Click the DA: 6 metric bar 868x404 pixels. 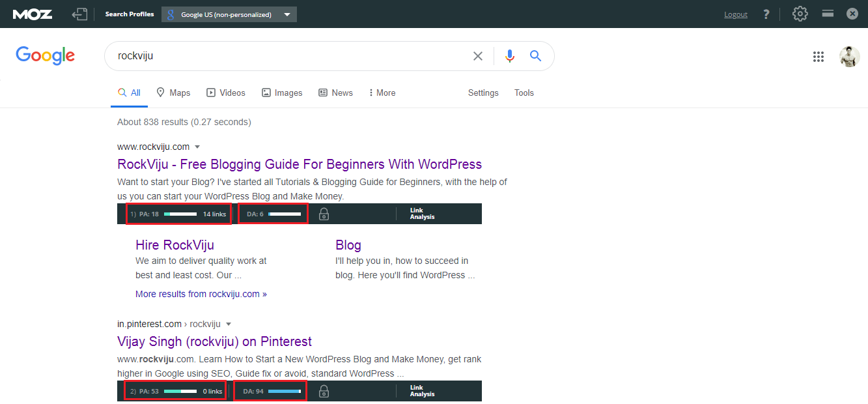pyautogui.click(x=273, y=214)
